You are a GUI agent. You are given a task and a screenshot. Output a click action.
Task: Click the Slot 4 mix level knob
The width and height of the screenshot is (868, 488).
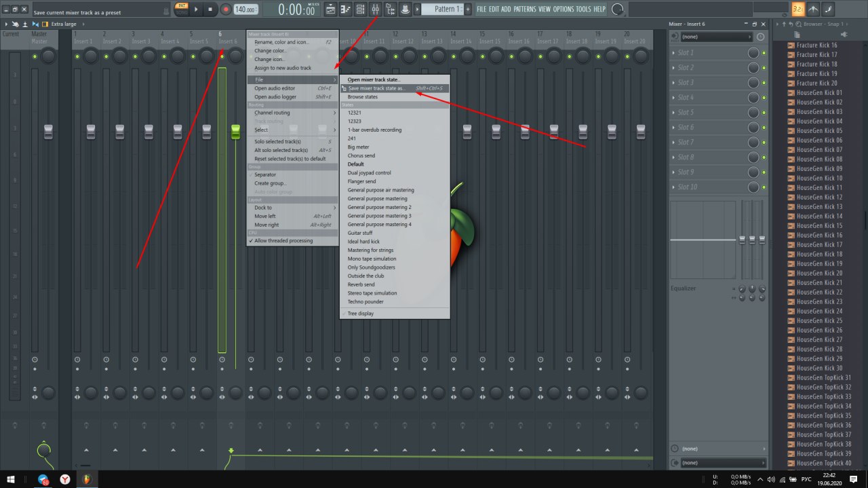pos(753,98)
